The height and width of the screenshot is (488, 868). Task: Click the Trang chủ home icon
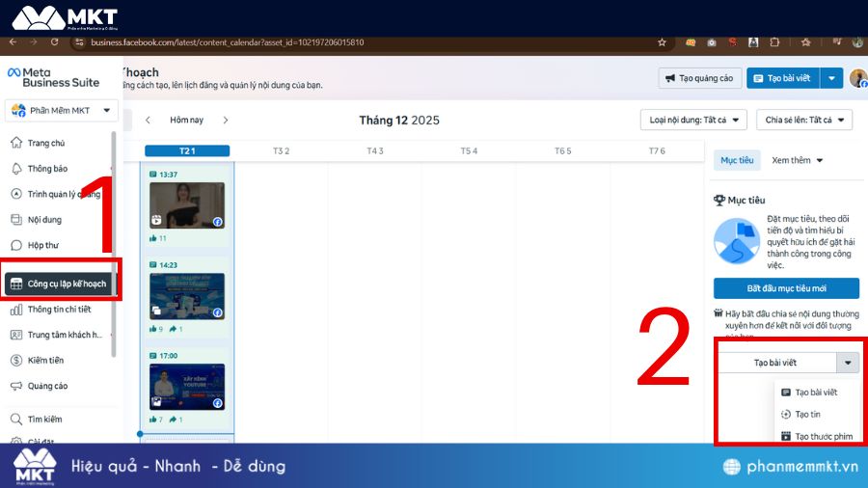(x=16, y=143)
